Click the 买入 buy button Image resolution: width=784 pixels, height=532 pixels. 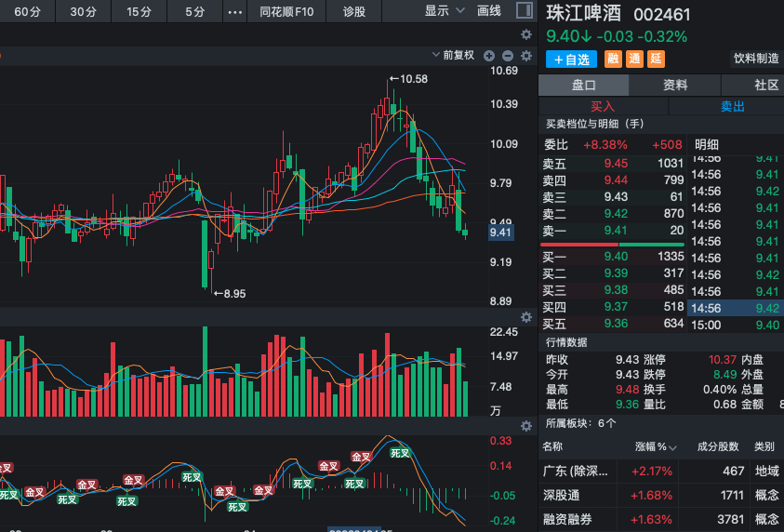click(603, 106)
